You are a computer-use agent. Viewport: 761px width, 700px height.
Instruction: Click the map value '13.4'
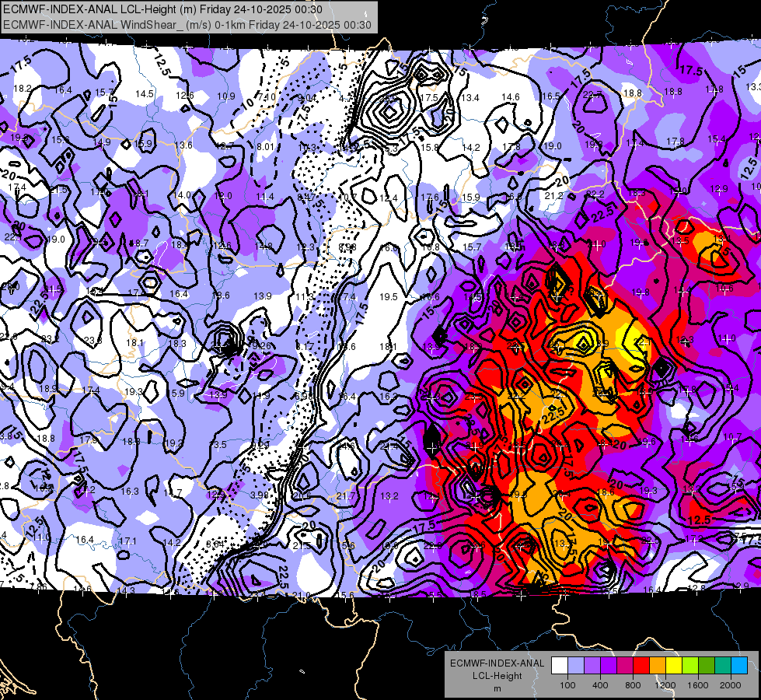coord(470,98)
